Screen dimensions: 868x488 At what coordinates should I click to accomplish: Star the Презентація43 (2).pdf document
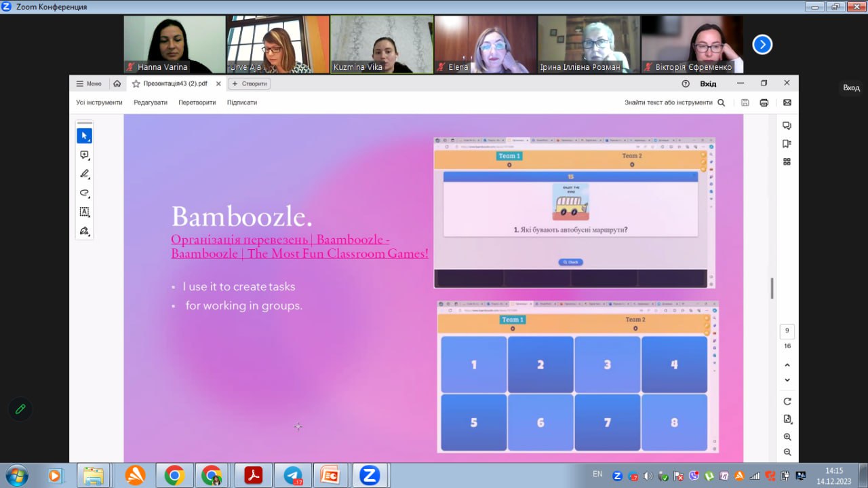click(x=136, y=83)
